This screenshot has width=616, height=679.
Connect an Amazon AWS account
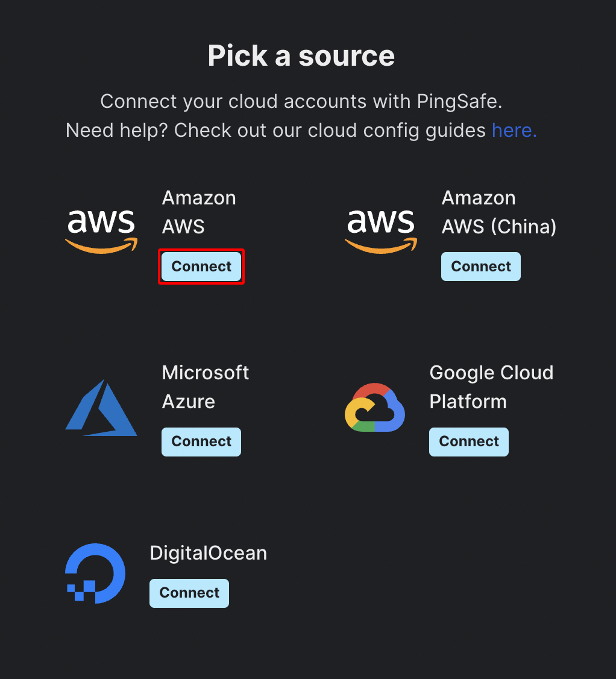click(201, 267)
